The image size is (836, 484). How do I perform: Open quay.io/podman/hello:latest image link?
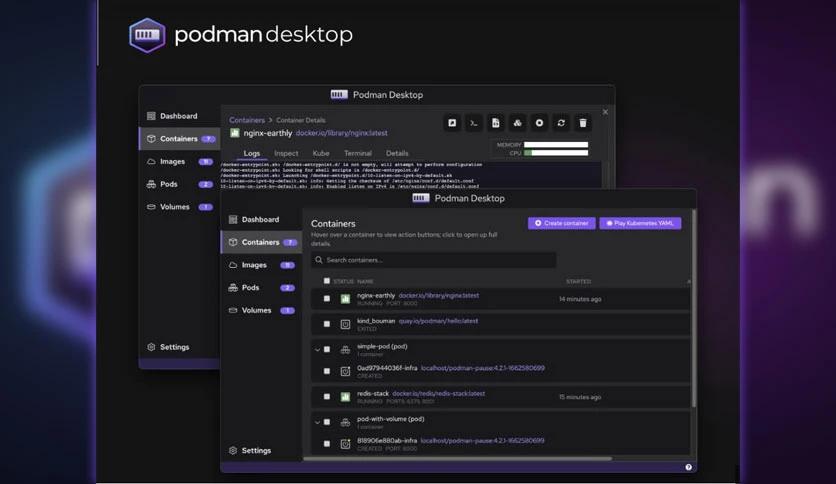click(x=438, y=321)
